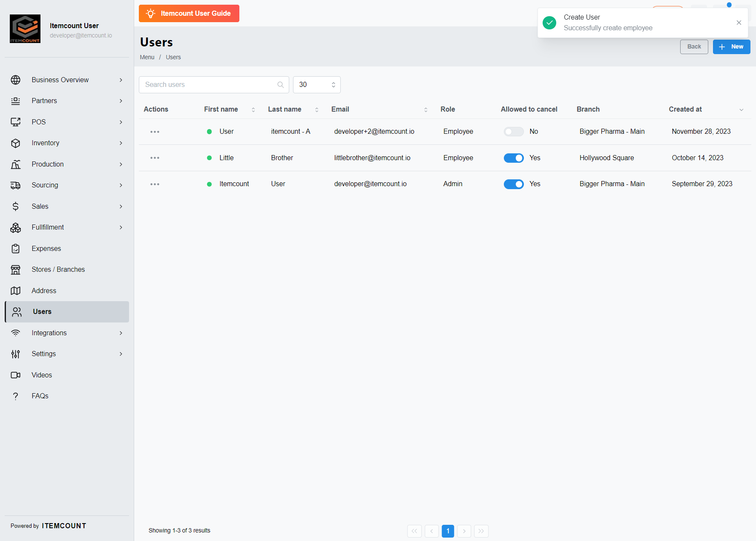Click the Production factory icon
The height and width of the screenshot is (541, 756).
click(x=16, y=164)
